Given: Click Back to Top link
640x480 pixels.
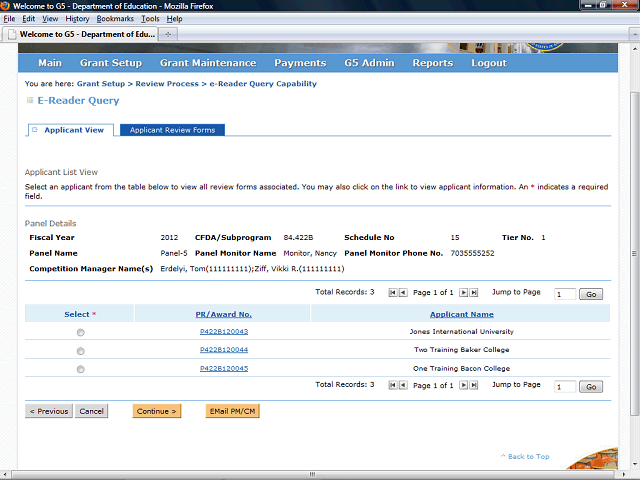Looking at the screenshot, I should tap(525, 456).
